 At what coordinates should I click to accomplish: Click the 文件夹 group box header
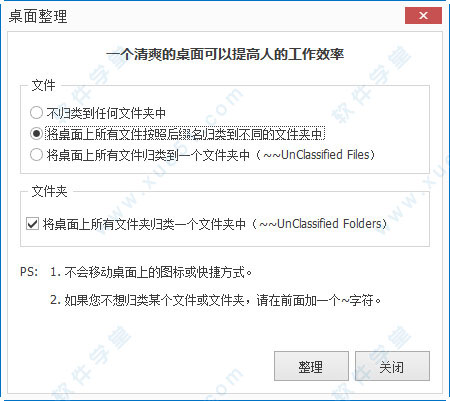tap(49, 191)
